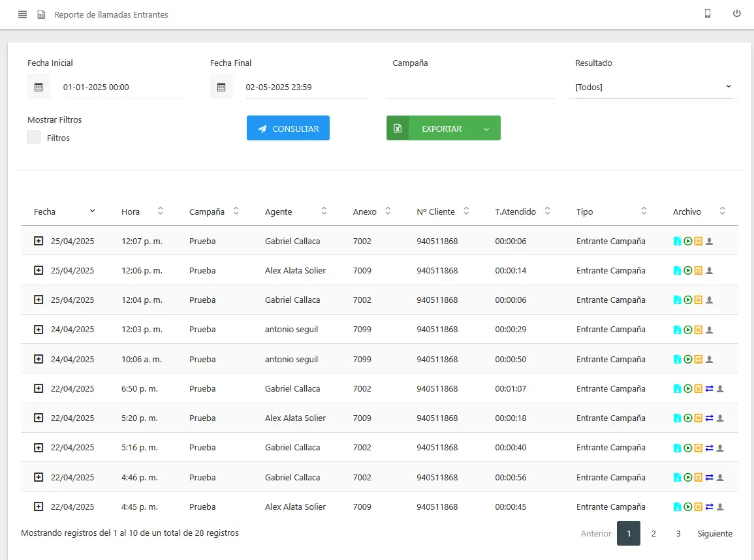
Task: Click the user icon for 12:04 p. m. call
Action: pyautogui.click(x=709, y=300)
